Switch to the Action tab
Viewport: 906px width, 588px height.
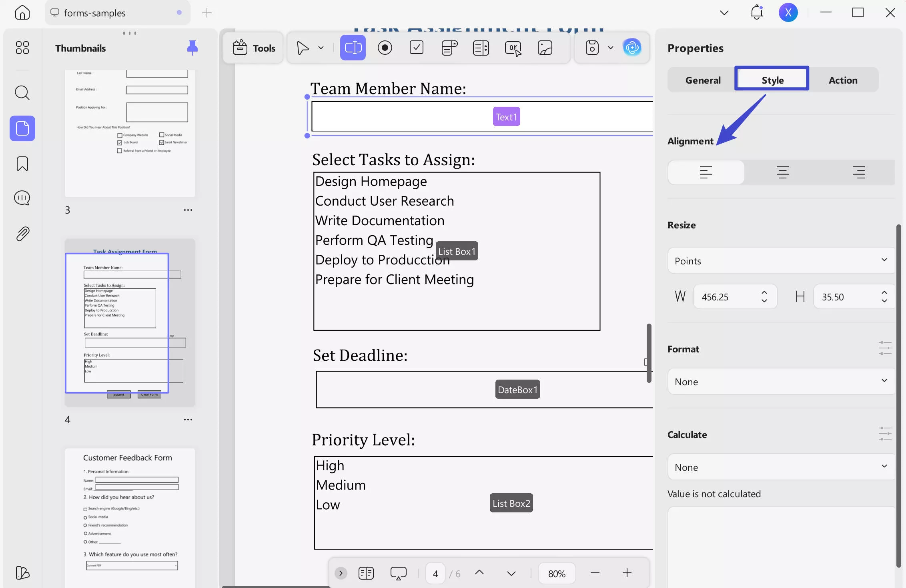coord(843,80)
